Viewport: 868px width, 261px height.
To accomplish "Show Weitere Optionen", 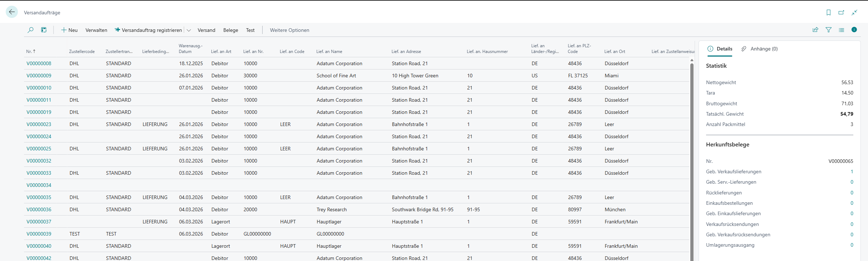I will [x=289, y=30].
